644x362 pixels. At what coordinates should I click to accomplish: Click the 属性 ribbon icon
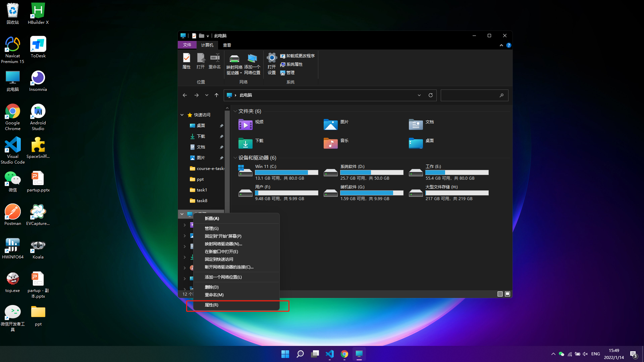(186, 61)
